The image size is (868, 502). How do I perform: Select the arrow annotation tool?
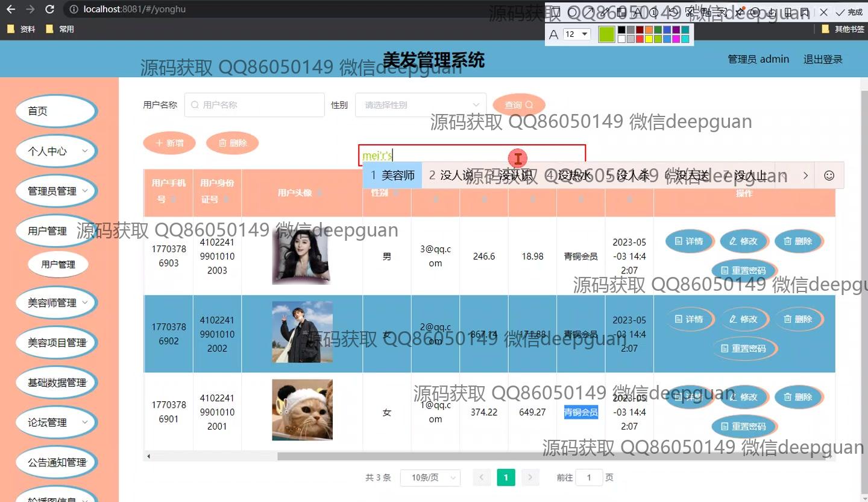(x=589, y=12)
